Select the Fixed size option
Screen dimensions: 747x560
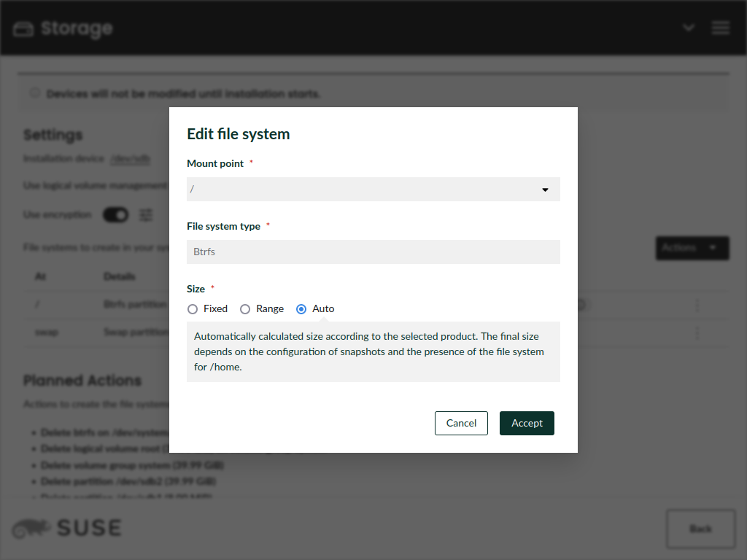[193, 309]
